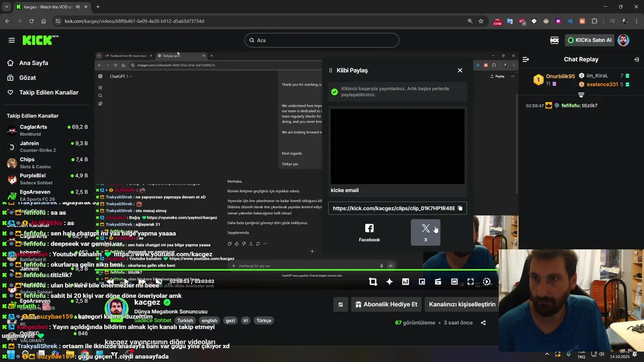644x362 pixels.
Task: Click the Onurbilik95 top gifter entry
Action: [555, 79]
